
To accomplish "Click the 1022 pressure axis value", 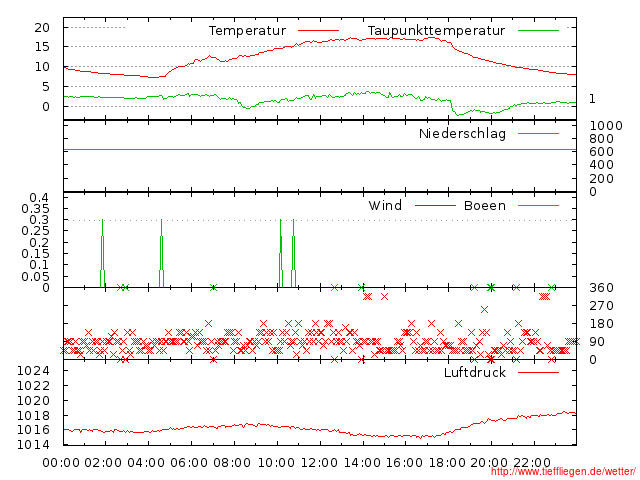I will coord(33,385).
